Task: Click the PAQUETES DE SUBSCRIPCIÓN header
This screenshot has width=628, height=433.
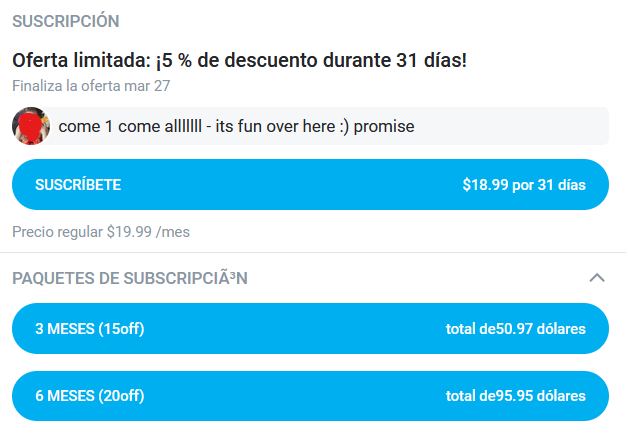Action: point(130,278)
